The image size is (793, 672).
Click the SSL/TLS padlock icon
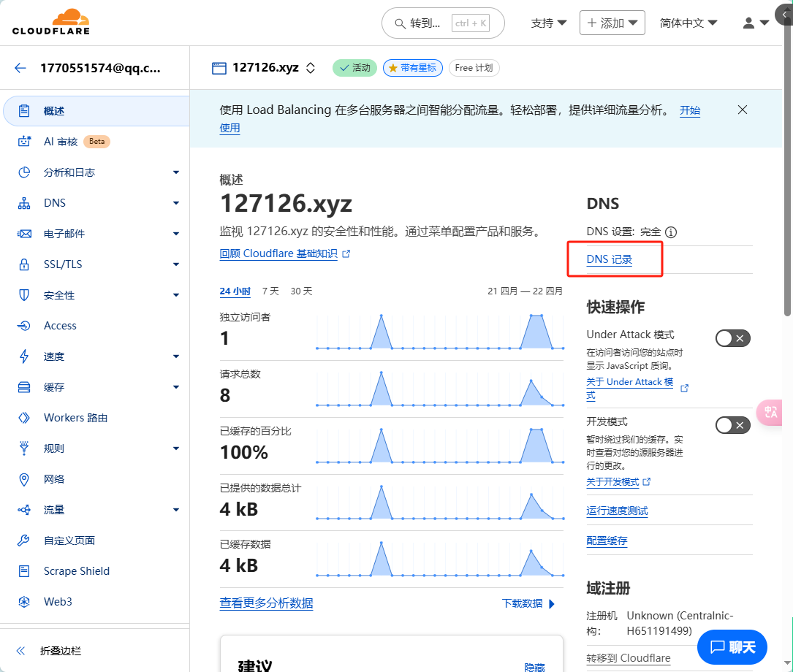pos(24,264)
